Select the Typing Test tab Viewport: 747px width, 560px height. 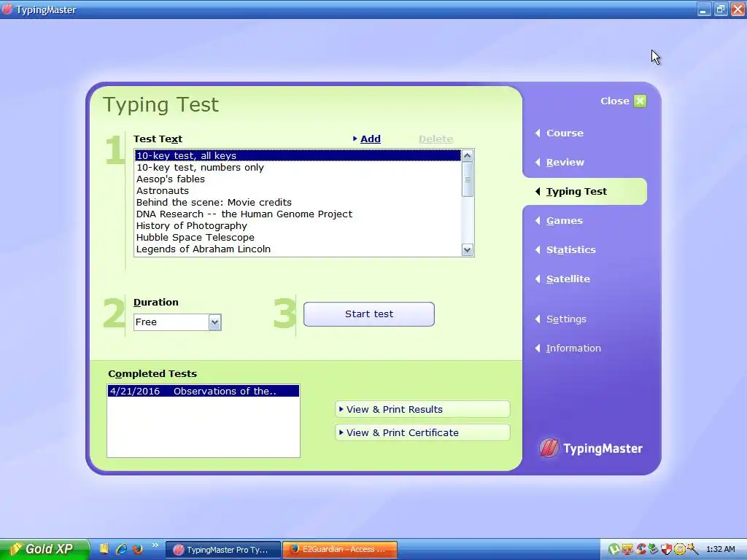pos(584,192)
